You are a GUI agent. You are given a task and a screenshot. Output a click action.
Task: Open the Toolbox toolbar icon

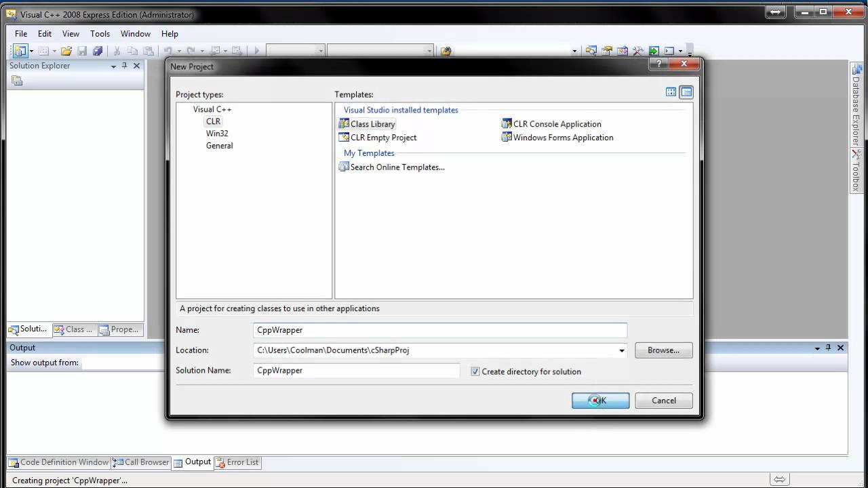tap(638, 51)
